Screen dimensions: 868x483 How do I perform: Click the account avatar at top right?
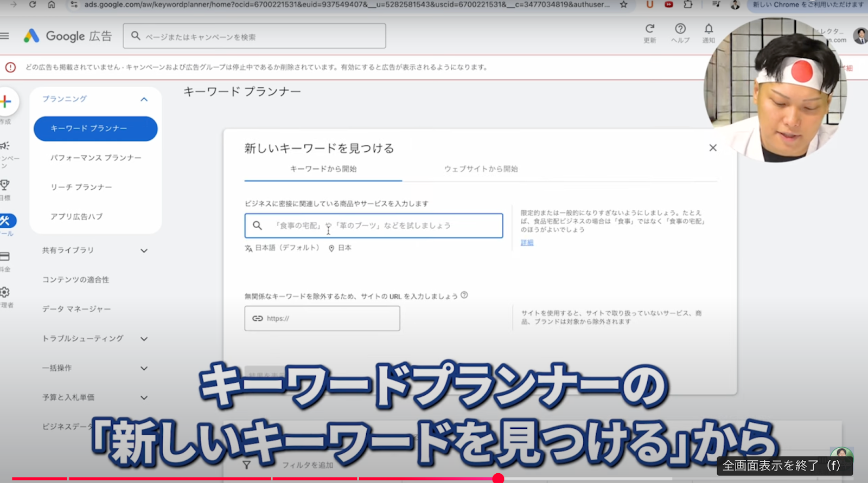coord(860,36)
